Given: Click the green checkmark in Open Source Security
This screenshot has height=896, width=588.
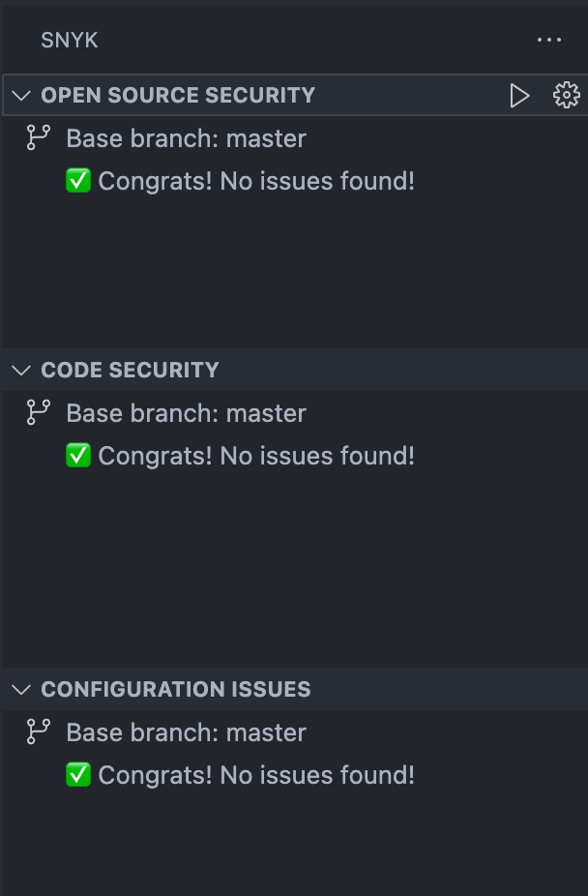Looking at the screenshot, I should (78, 180).
